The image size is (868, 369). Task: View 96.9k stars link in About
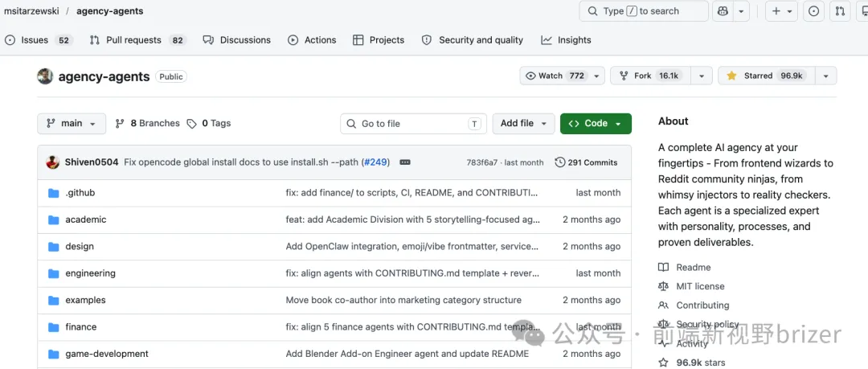click(x=692, y=363)
